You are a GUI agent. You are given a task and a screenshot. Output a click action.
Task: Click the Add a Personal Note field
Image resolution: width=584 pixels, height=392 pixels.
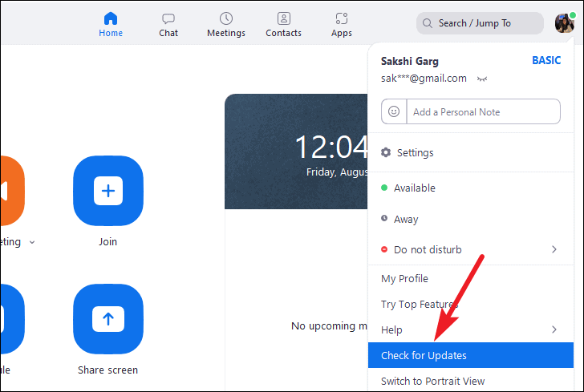click(x=484, y=111)
